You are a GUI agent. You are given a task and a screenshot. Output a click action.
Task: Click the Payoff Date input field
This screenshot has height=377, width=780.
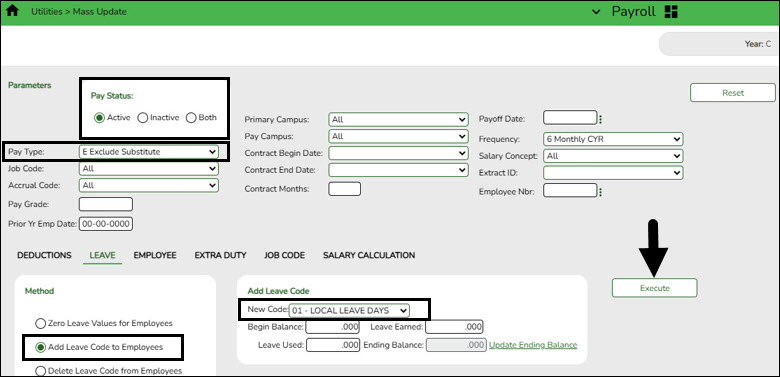570,118
